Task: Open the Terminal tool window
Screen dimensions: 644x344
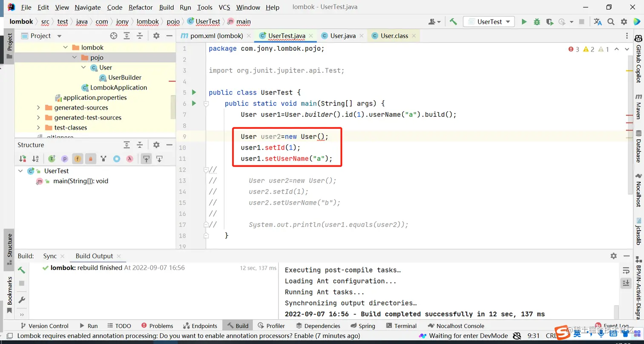Action: (x=401, y=326)
